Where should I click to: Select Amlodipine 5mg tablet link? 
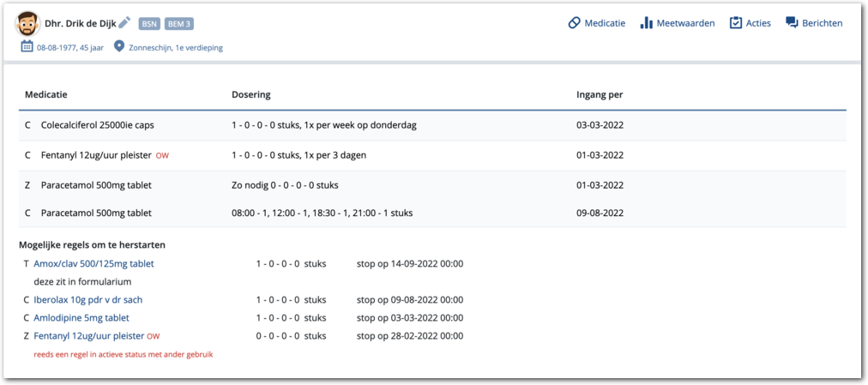click(x=81, y=318)
